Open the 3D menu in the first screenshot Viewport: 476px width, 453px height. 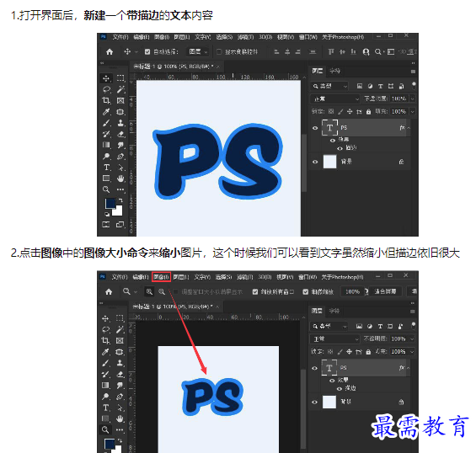(x=265, y=37)
